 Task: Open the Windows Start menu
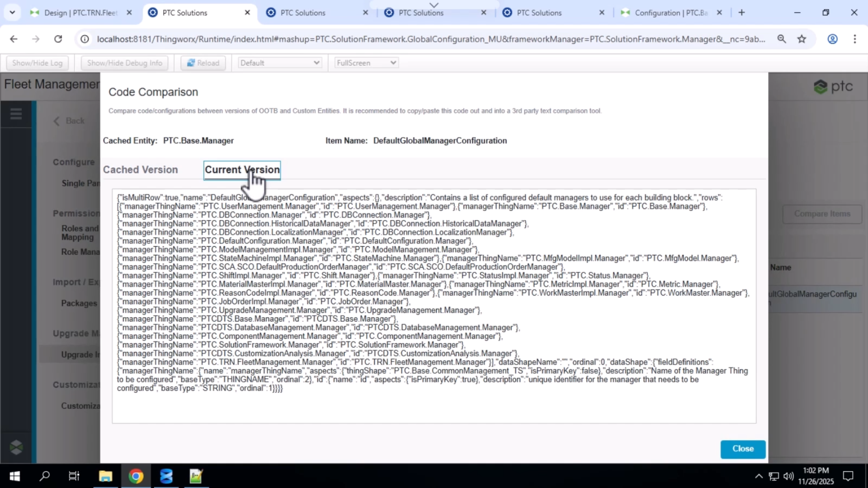tap(14, 476)
